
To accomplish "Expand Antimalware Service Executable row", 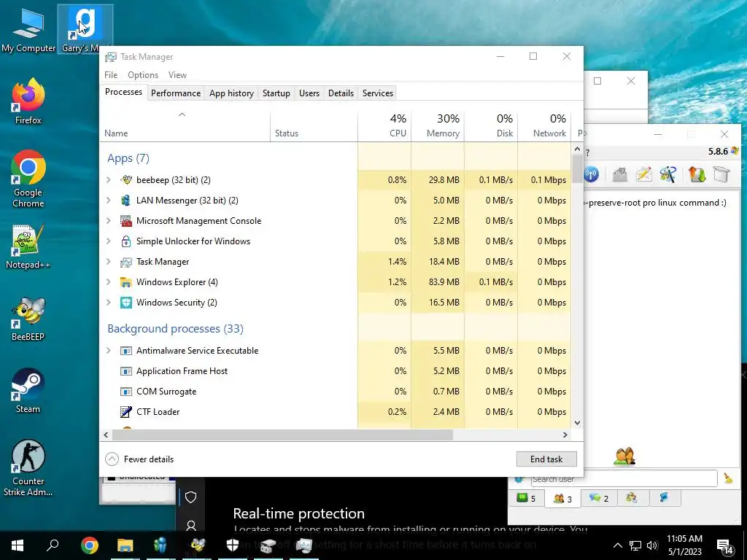I will pos(109,351).
